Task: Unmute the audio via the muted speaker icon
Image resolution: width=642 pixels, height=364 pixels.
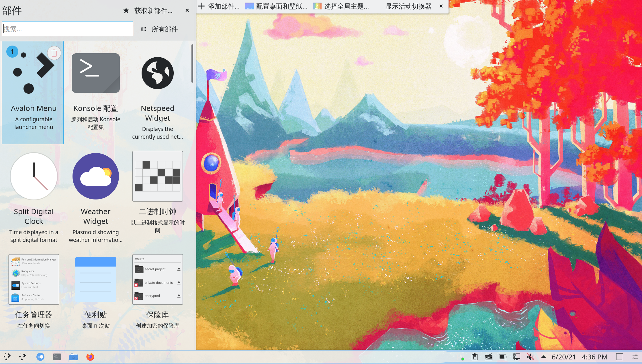Action: tap(531, 357)
